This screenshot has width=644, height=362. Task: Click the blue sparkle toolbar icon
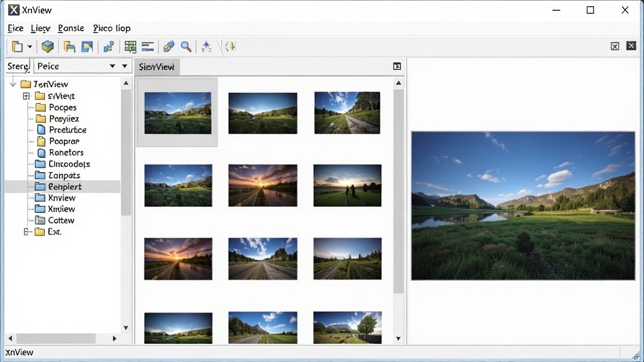point(206,47)
